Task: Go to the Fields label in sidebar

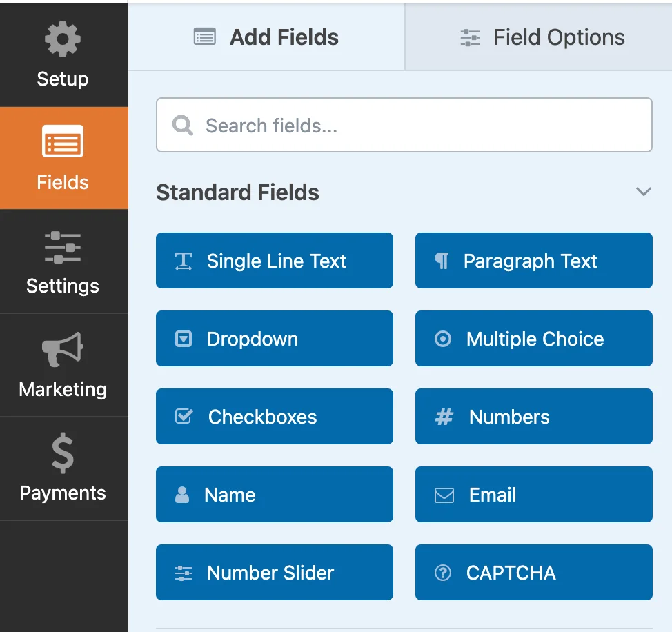Action: coord(63,183)
